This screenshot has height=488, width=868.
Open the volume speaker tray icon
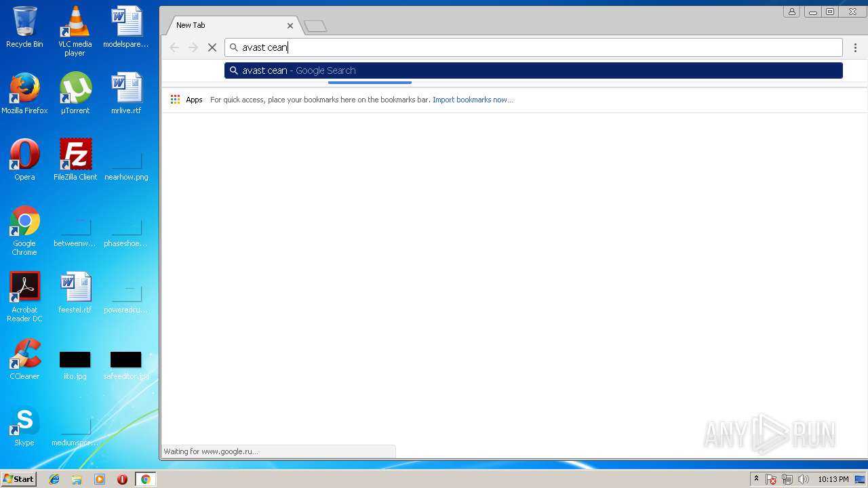click(804, 479)
